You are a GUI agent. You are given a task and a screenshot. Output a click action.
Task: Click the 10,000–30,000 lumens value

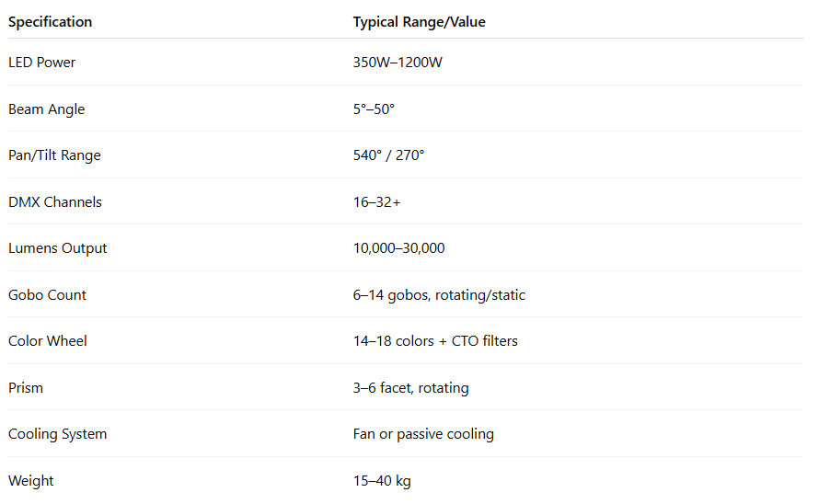click(398, 248)
